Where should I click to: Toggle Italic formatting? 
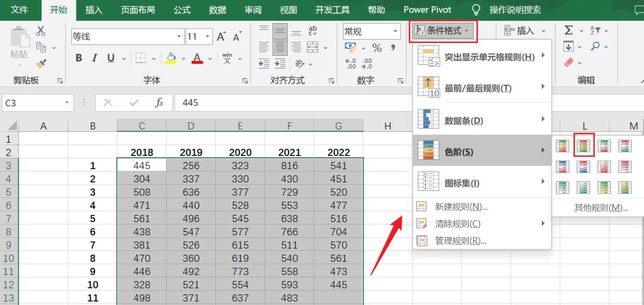[94, 58]
